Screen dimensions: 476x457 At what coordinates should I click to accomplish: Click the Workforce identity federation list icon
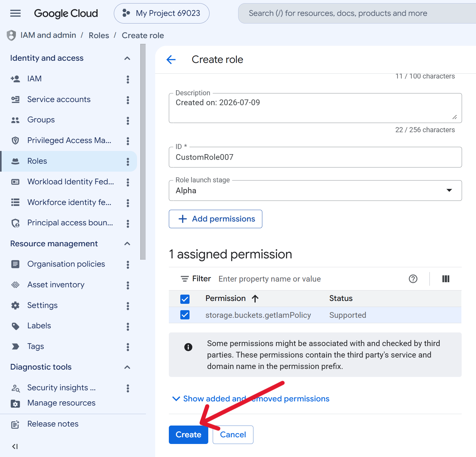(15, 202)
